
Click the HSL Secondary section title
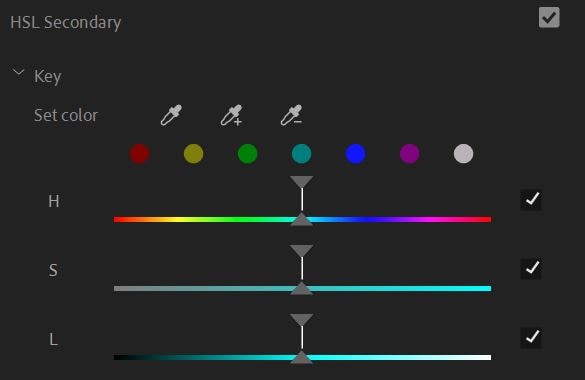coord(66,22)
